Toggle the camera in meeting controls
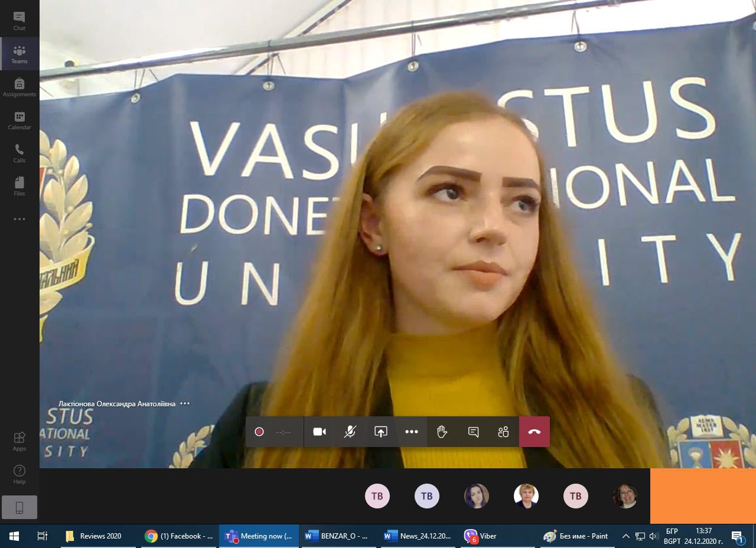The width and height of the screenshot is (756, 548). click(x=320, y=432)
